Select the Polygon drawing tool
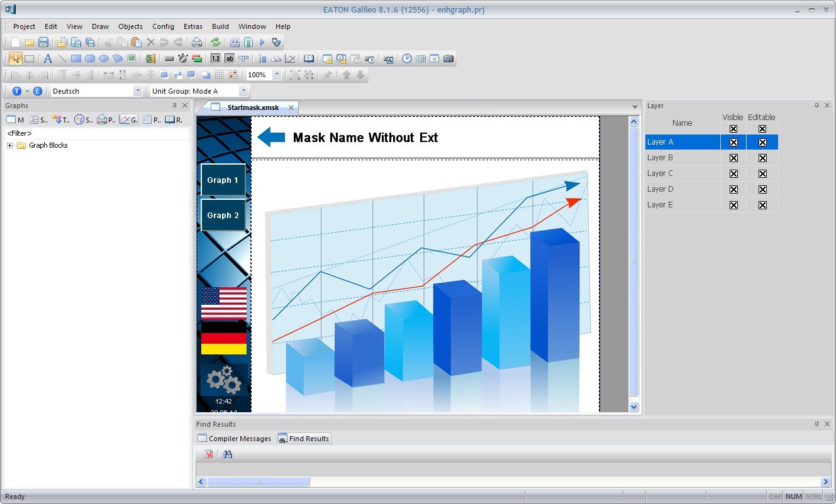 118,58
